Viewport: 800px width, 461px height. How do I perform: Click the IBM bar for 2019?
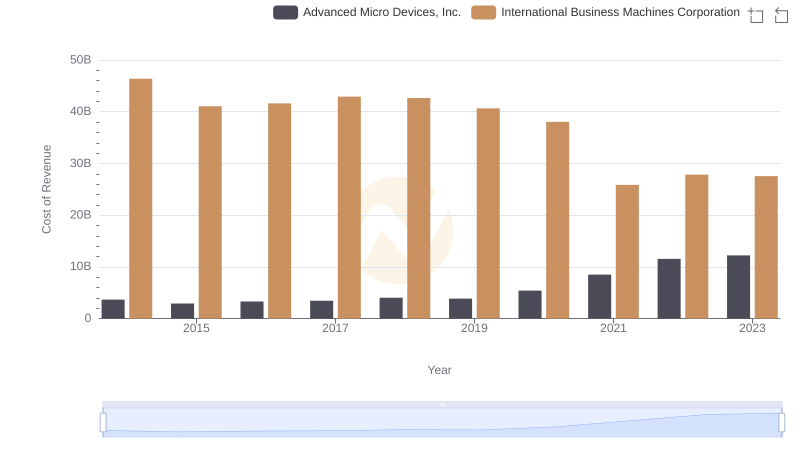pyautogui.click(x=488, y=213)
